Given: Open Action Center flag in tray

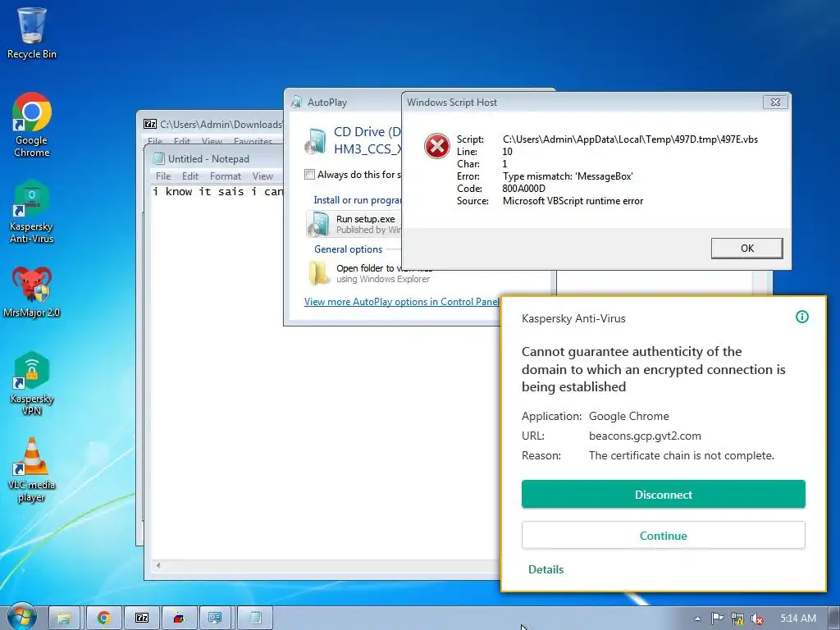Looking at the screenshot, I should 717,619.
